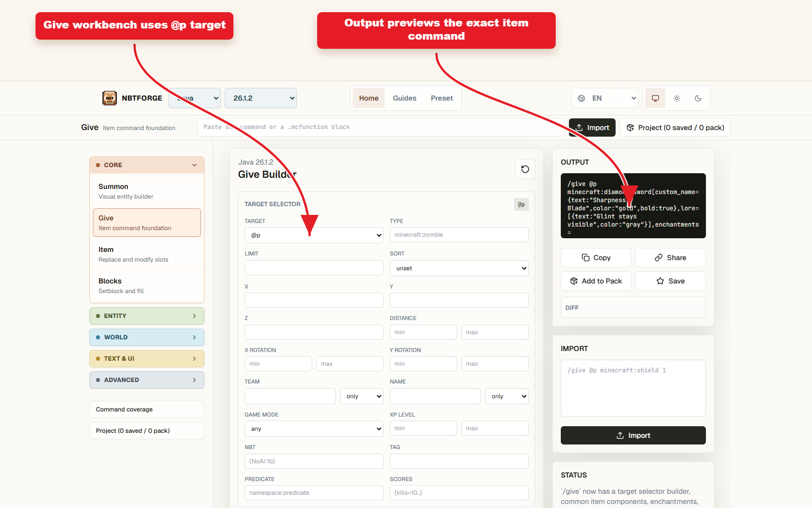Viewport: 812px width, 508px height.
Task: Select Give item command foundation
Action: click(147, 223)
